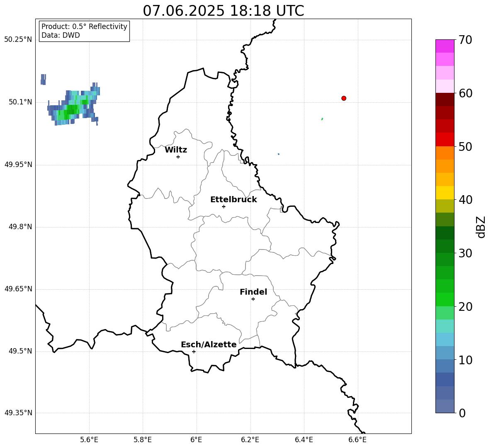This screenshot has width=491, height=448.
Task: Click the light blue colorbar segment above 10
Action: coord(445,353)
